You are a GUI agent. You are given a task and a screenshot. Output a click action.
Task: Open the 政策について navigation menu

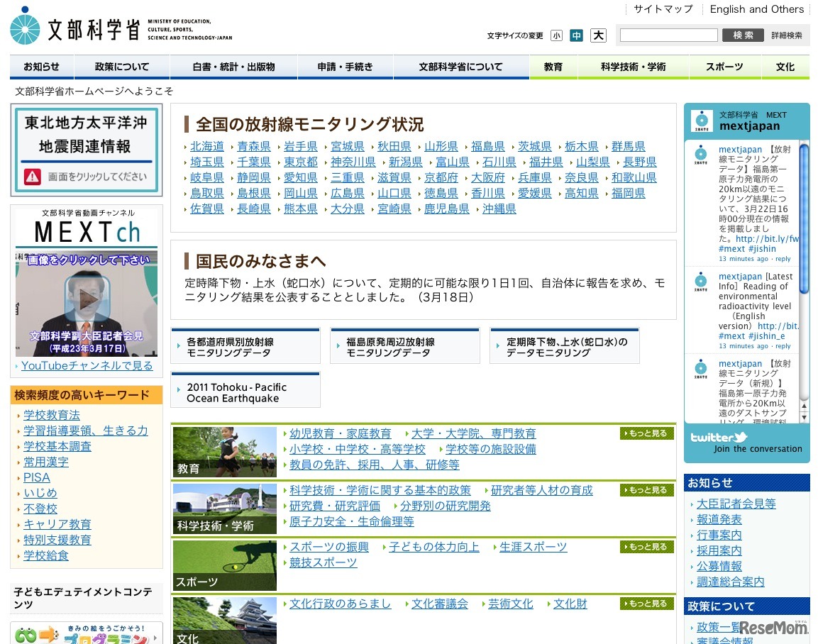[x=122, y=67]
